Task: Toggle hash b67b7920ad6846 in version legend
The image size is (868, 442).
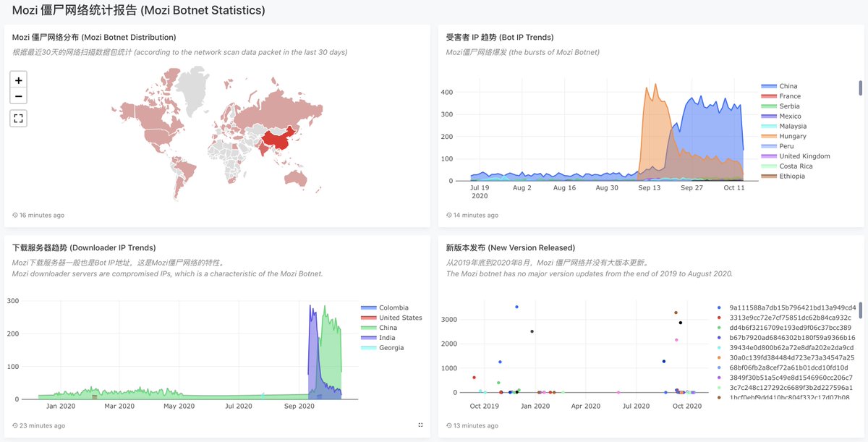Action: pyautogui.click(x=786, y=338)
